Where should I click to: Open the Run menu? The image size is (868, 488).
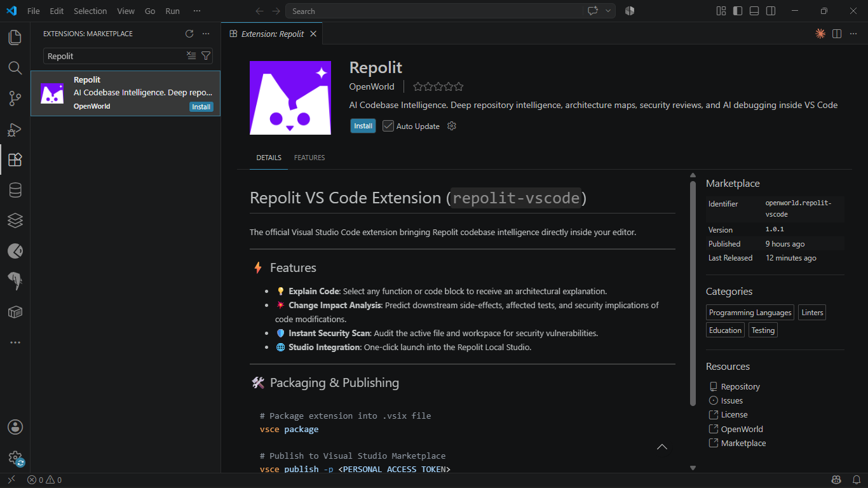pos(172,11)
